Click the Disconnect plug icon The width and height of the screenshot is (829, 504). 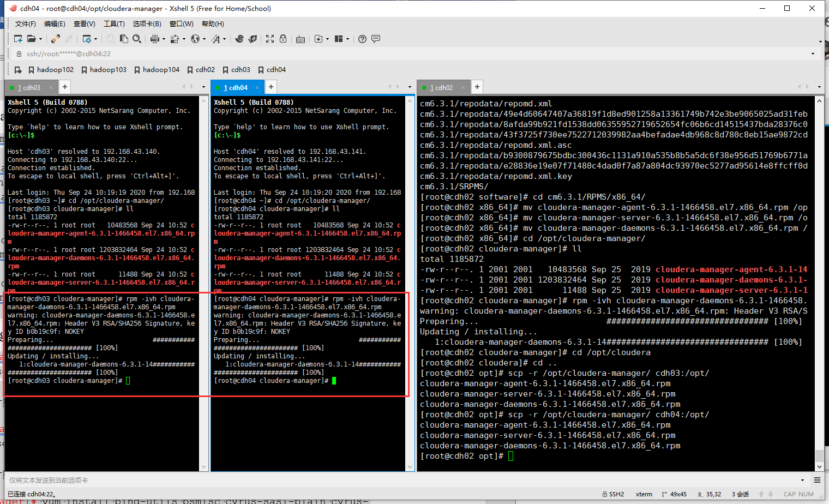click(x=69, y=39)
